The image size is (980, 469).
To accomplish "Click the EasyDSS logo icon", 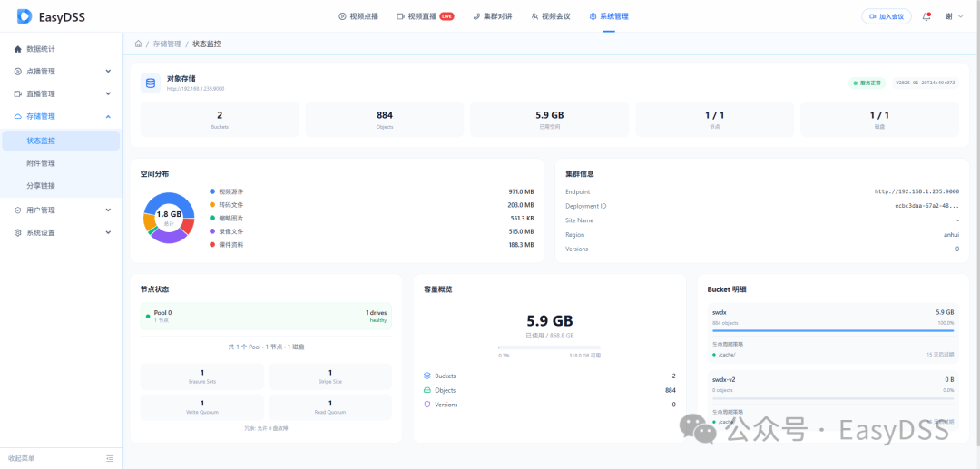I will (24, 16).
